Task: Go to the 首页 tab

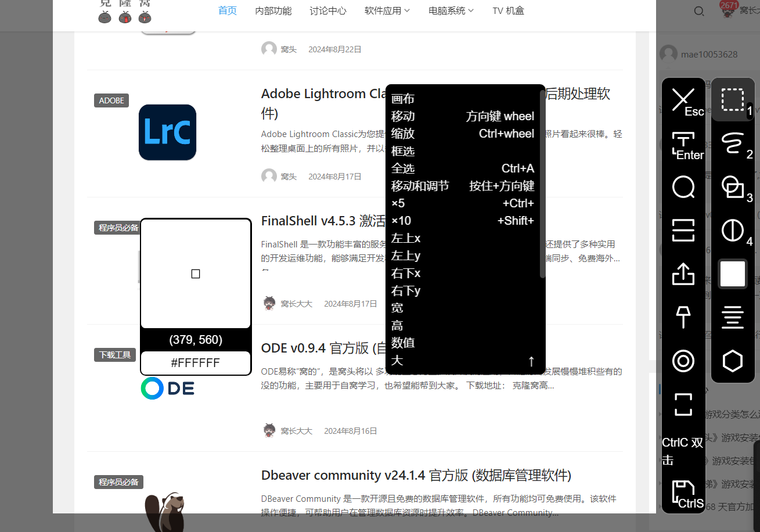Action: pos(228,10)
